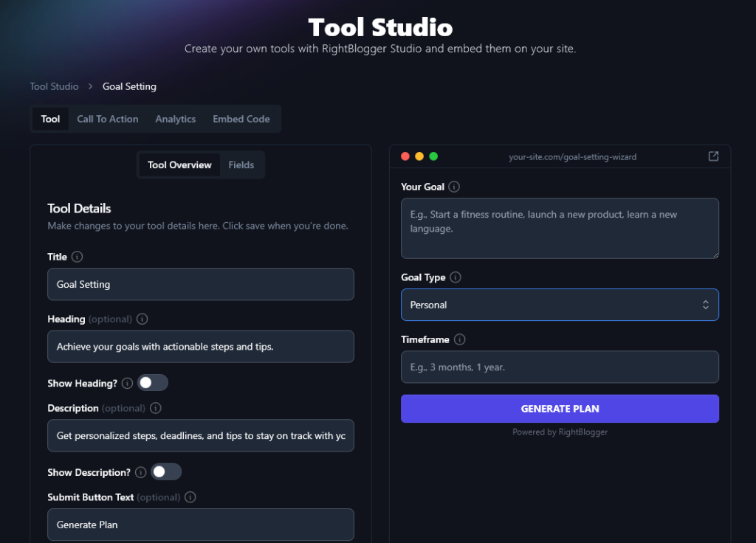The height and width of the screenshot is (543, 756).
Task: Open the Description field info tooltip icon
Action: pos(155,408)
